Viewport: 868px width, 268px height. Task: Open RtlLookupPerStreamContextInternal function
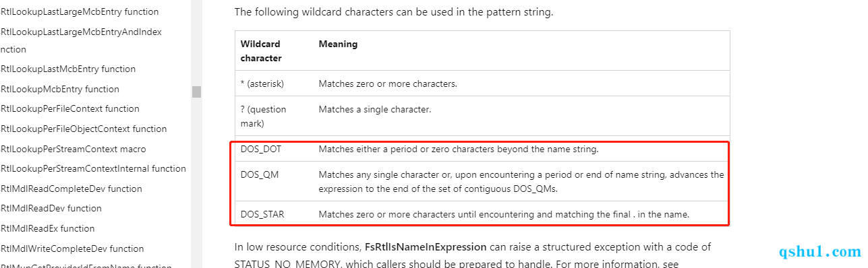[x=93, y=168]
